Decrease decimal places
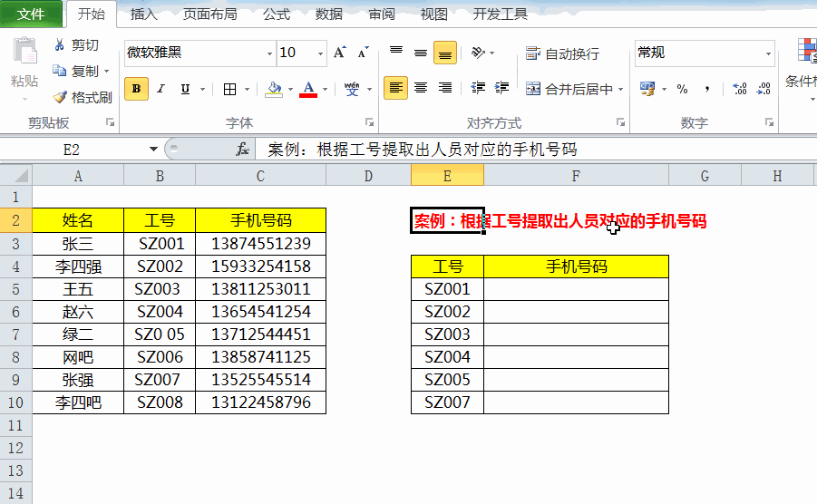This screenshot has width=817, height=504. (x=764, y=89)
